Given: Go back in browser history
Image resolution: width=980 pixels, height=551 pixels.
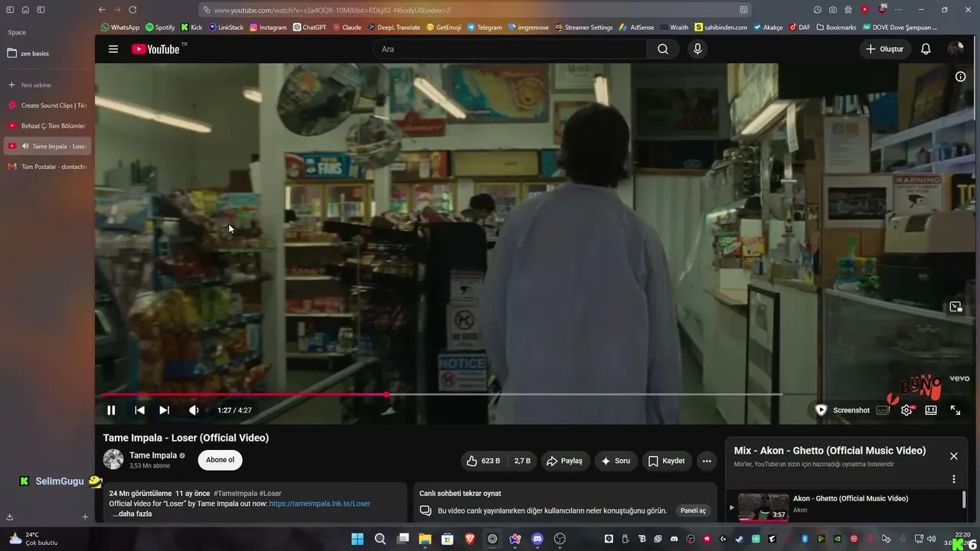Looking at the screenshot, I should 102,10.
